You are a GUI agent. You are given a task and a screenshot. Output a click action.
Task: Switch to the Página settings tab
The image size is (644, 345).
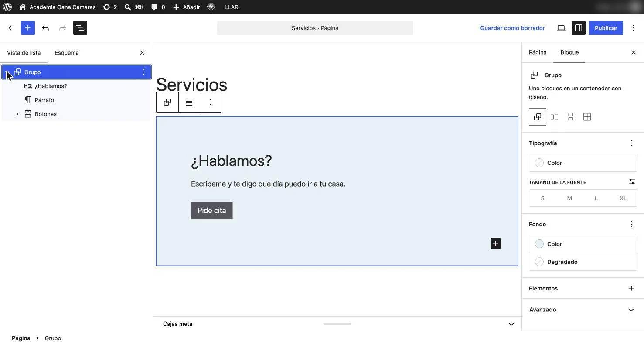point(538,52)
